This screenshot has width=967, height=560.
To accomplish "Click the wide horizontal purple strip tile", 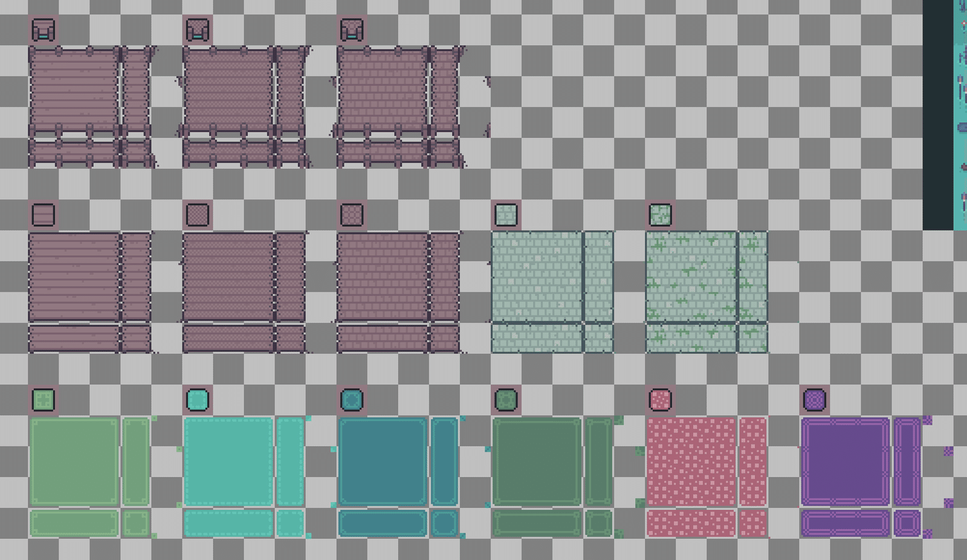I will 846,523.
